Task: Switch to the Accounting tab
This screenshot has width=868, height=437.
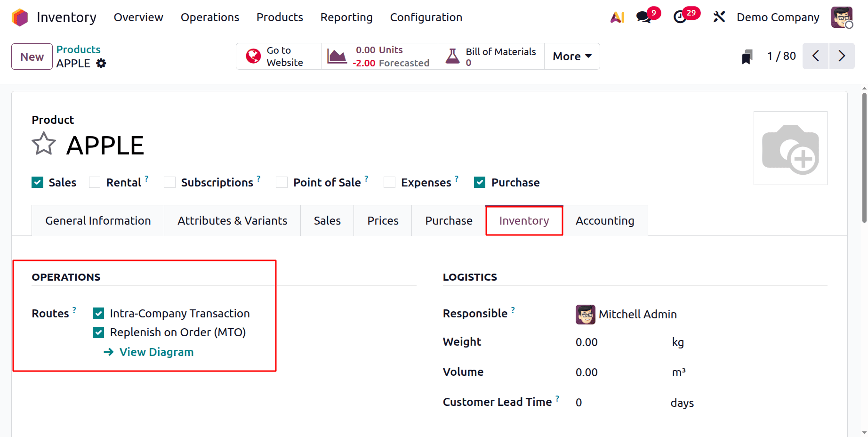Action: click(605, 220)
